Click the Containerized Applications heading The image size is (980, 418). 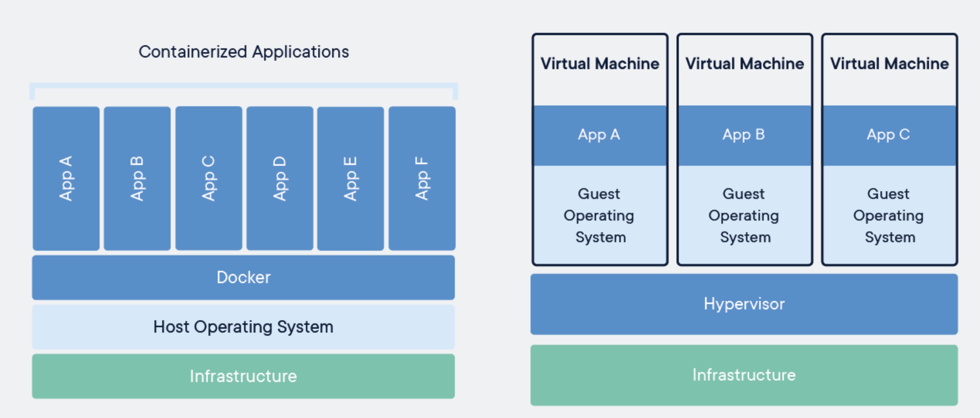pos(244,52)
